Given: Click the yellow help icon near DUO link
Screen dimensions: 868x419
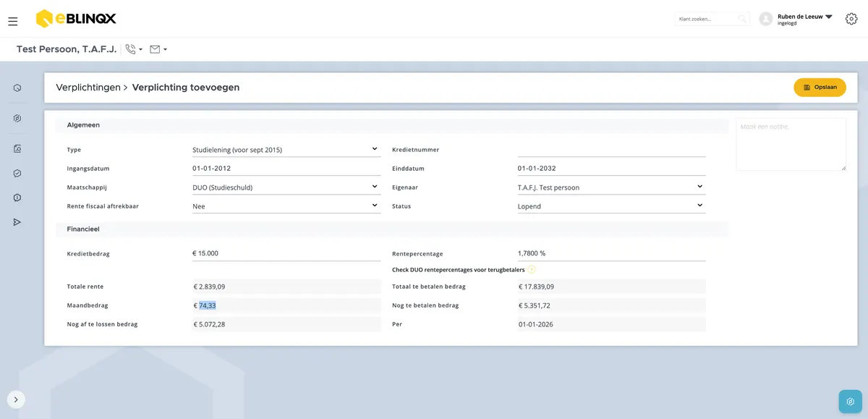Looking at the screenshot, I should [x=531, y=270].
